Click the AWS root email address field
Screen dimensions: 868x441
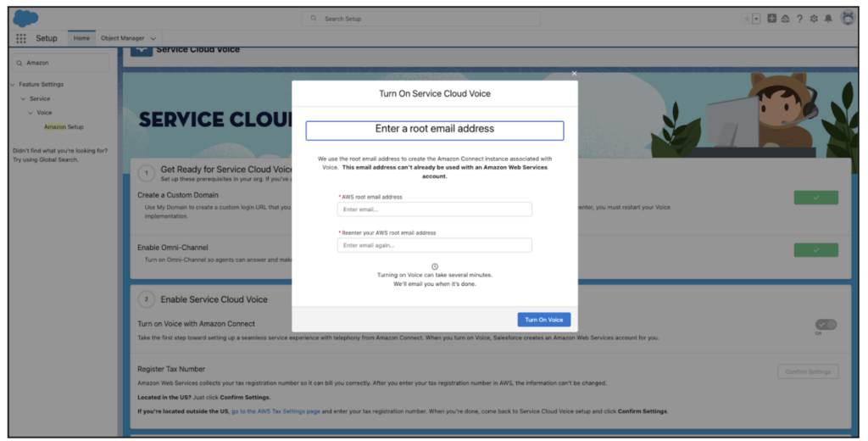click(434, 209)
